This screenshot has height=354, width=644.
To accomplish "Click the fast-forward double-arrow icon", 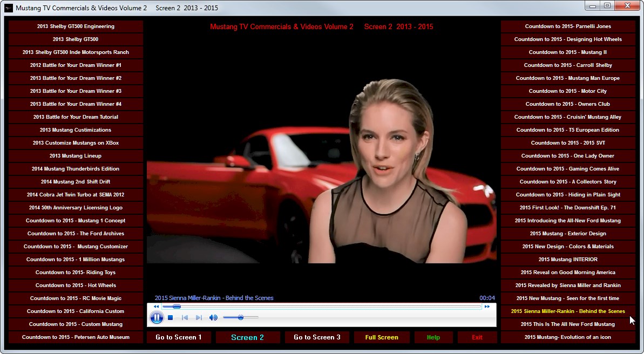I will pos(487,307).
